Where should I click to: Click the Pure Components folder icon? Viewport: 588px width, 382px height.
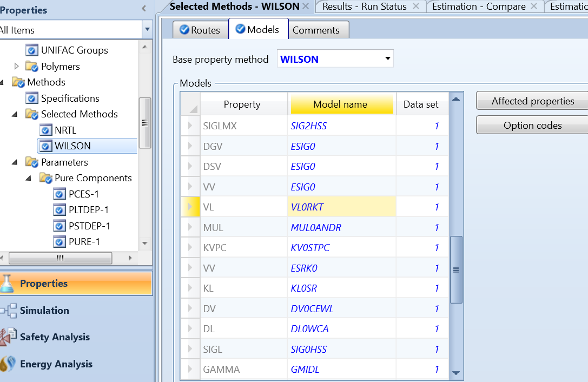click(x=46, y=178)
